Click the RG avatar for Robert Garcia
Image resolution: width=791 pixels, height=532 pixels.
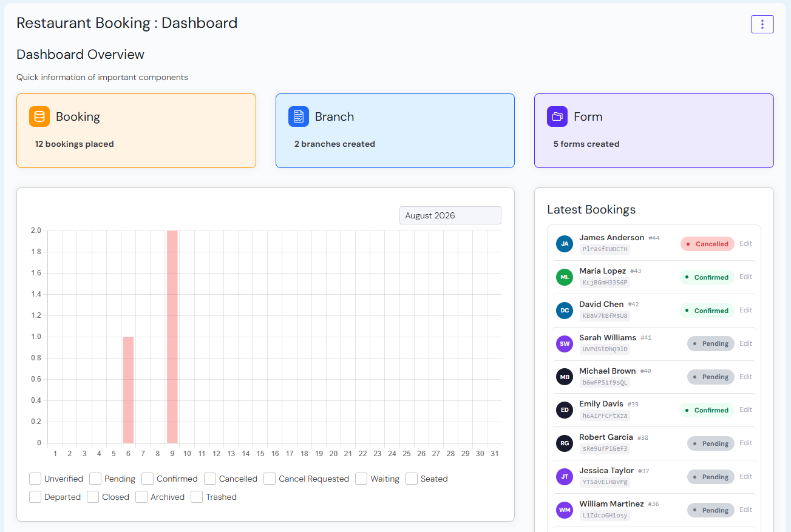click(565, 443)
